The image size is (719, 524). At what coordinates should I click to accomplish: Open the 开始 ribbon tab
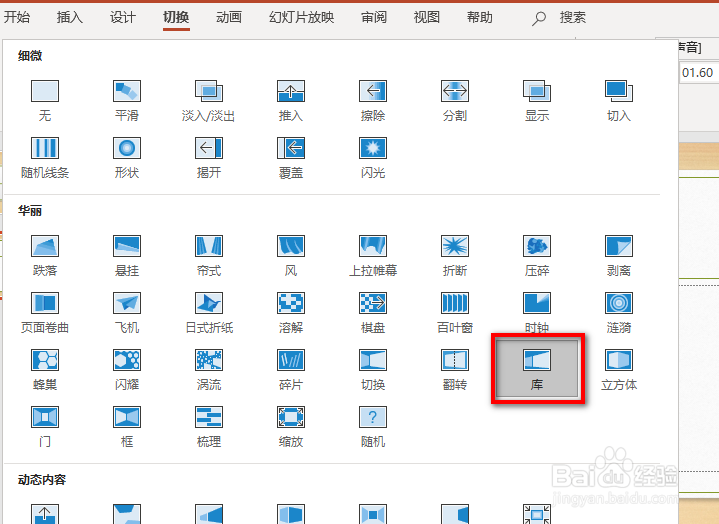click(17, 17)
